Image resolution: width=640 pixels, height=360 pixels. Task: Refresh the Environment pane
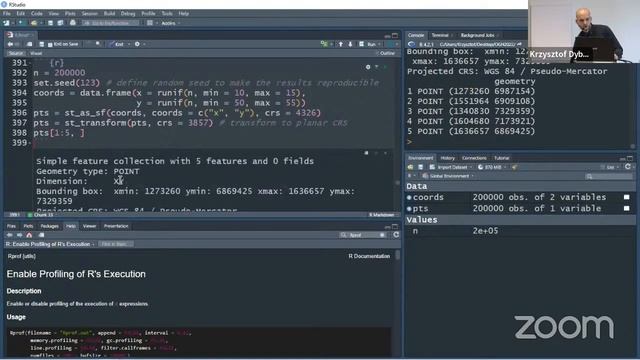pyautogui.click(x=628, y=167)
